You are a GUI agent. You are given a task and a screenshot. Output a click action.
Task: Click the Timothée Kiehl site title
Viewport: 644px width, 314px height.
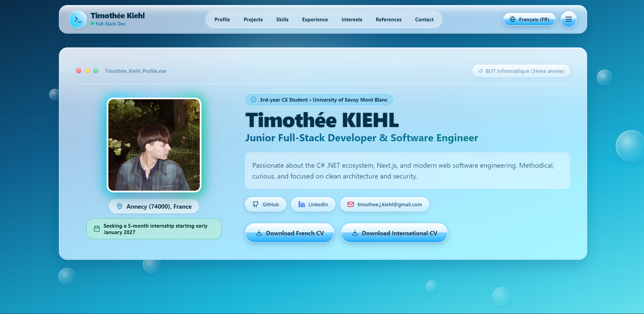tap(117, 16)
